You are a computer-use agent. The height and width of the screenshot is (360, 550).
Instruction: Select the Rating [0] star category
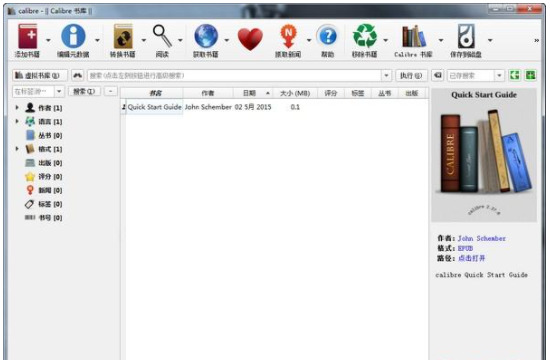pos(44,176)
